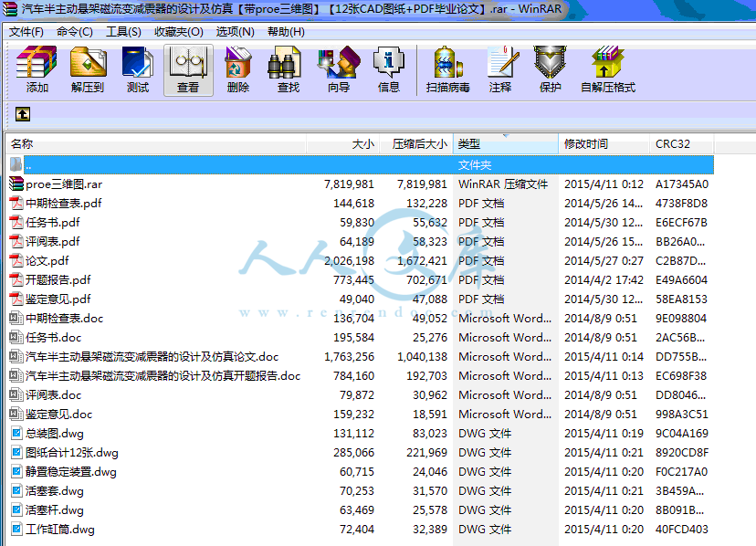Click the up one level arrow icon
Screen dimensions: 756x546
(x=23, y=114)
